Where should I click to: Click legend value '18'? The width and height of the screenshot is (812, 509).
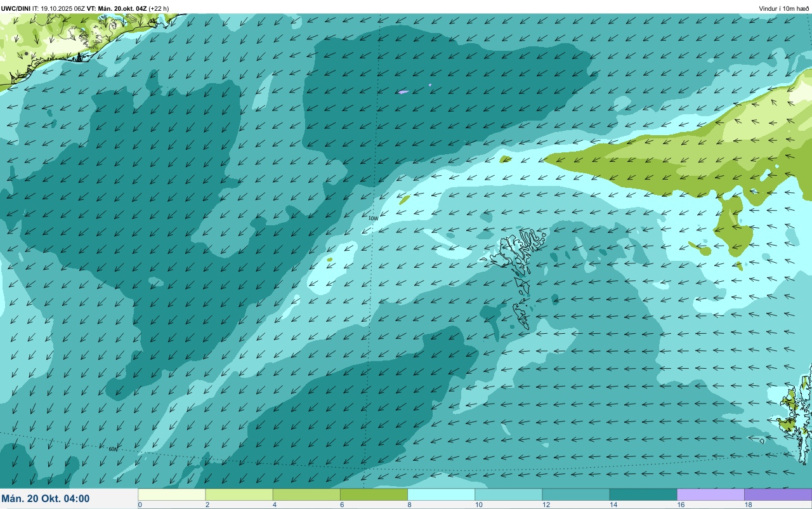[748, 505]
